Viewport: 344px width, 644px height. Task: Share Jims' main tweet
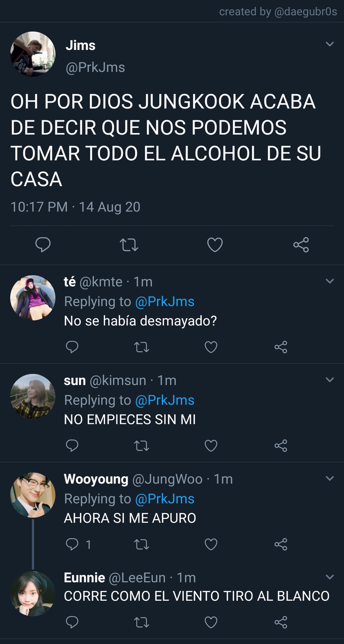pos(301,245)
